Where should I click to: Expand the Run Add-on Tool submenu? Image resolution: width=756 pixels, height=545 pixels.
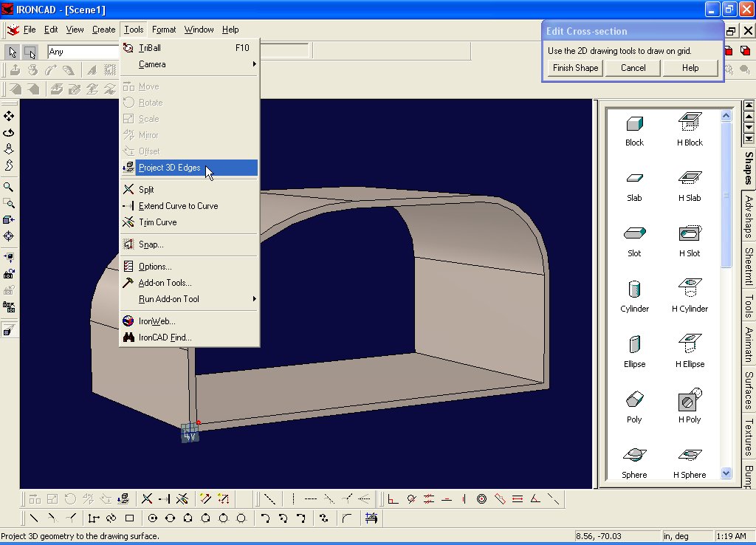click(190, 299)
